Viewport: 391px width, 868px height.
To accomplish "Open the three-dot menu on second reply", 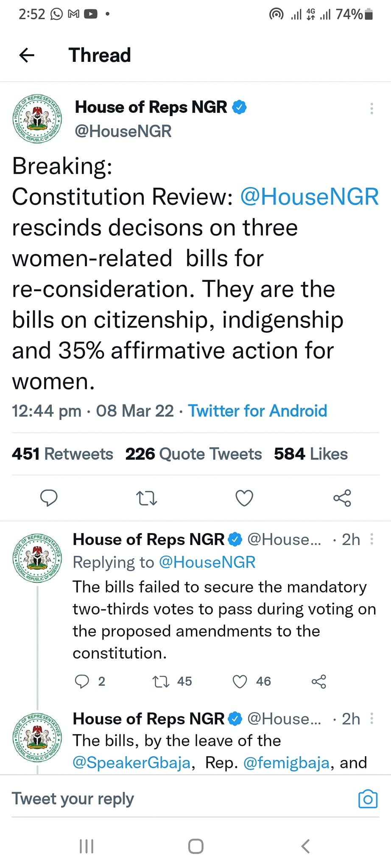I will pos(372,718).
